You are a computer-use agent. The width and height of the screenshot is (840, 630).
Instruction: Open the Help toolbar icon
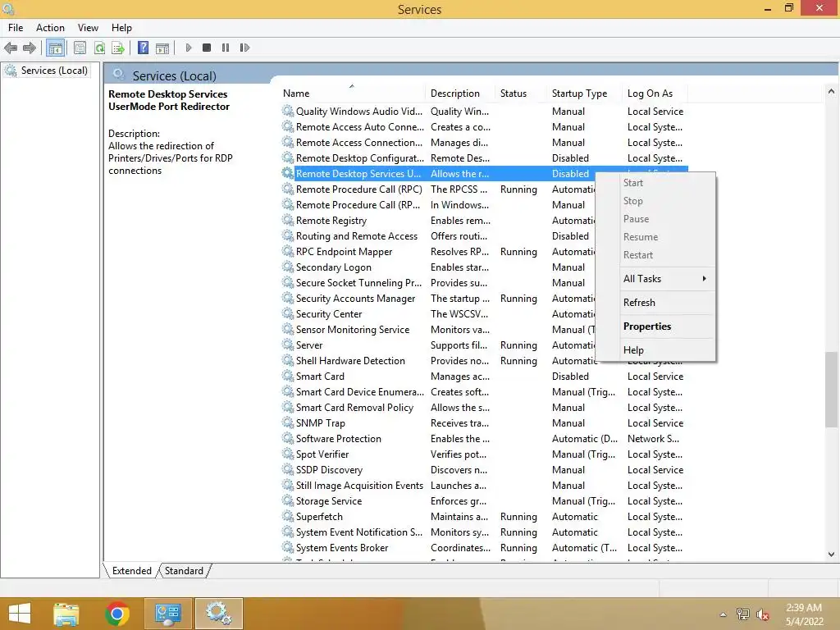coord(143,48)
